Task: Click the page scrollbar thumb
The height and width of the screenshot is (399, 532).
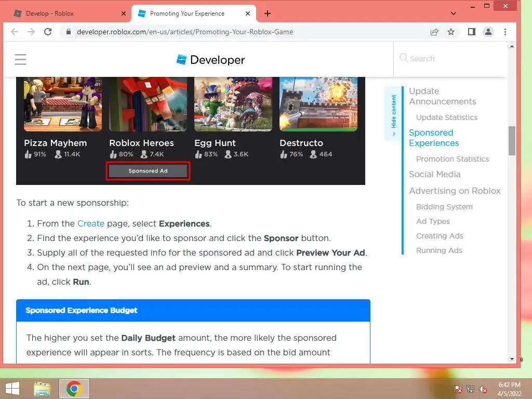Action: [512, 140]
